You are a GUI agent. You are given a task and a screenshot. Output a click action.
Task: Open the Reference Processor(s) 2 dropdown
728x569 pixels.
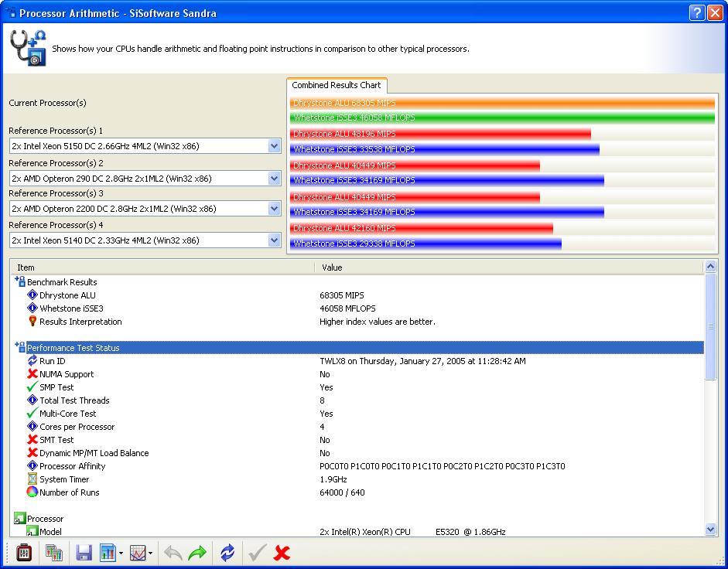click(x=274, y=179)
